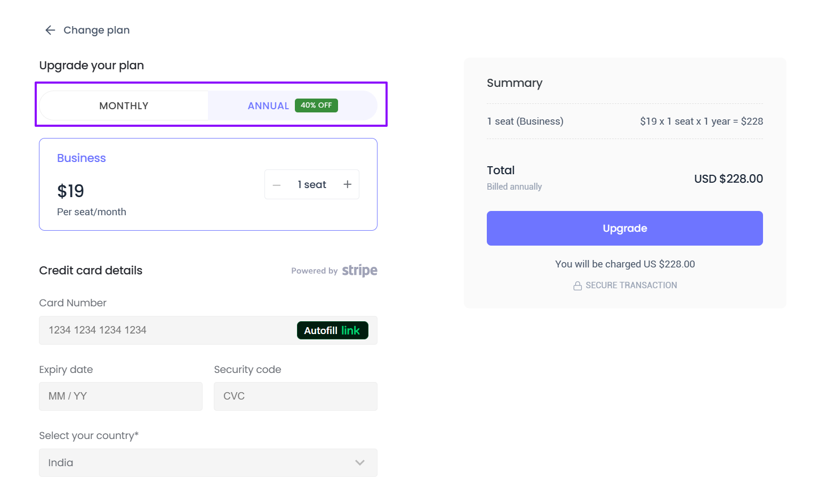The image size is (819, 504).
Task: Click the back arrow icon
Action: (x=50, y=30)
